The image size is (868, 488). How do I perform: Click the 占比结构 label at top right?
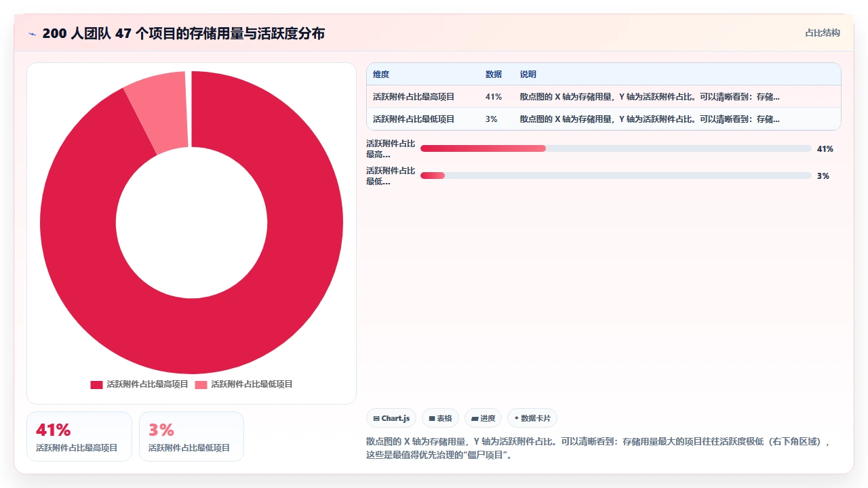point(823,33)
